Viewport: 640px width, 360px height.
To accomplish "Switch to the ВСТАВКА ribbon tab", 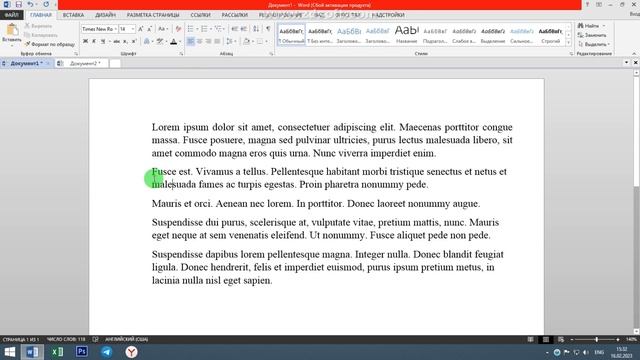I will (x=73, y=15).
